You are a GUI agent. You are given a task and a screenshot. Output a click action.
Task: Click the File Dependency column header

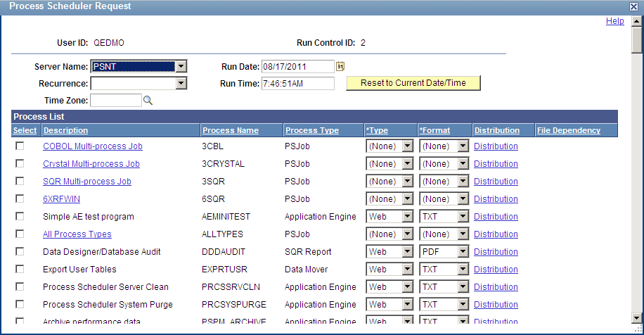coord(569,130)
